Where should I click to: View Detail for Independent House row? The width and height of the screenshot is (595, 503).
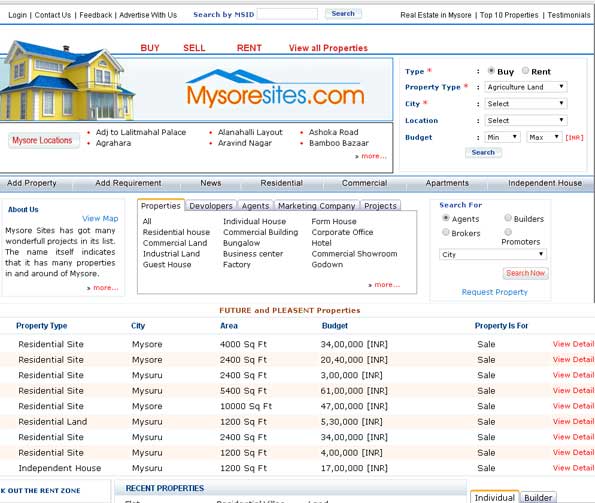click(x=573, y=468)
